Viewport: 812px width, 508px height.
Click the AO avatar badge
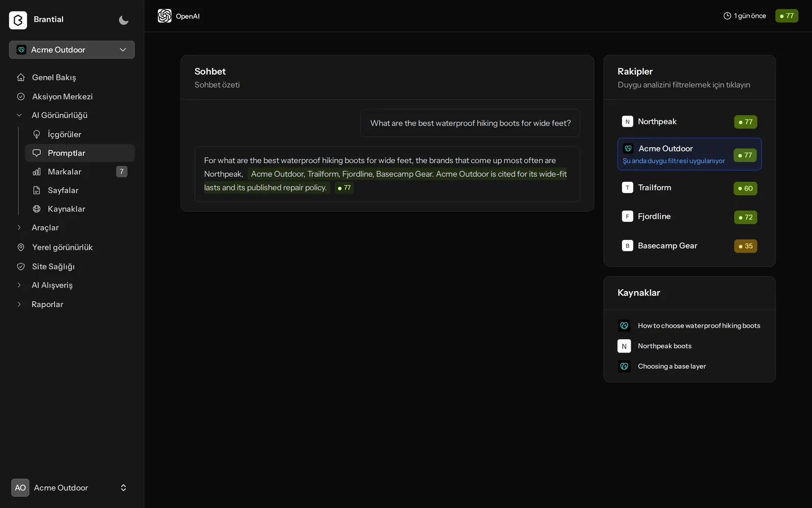click(x=20, y=488)
